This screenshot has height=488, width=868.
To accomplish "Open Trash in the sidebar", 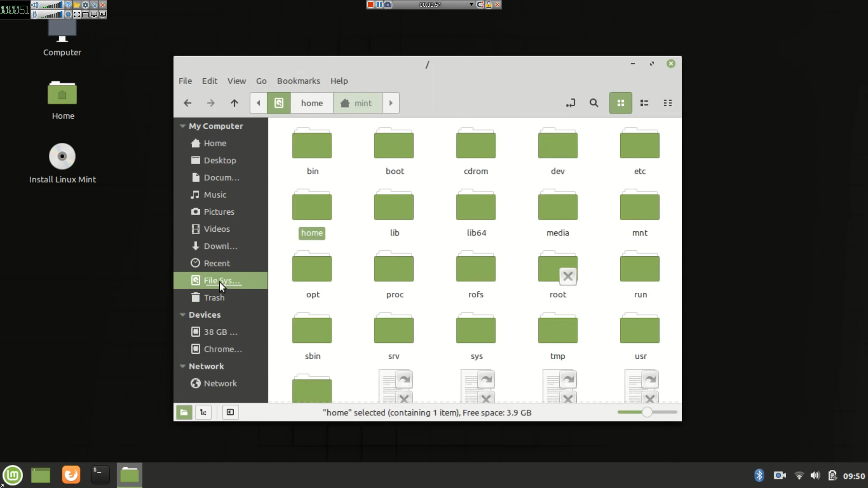I will click(214, 298).
